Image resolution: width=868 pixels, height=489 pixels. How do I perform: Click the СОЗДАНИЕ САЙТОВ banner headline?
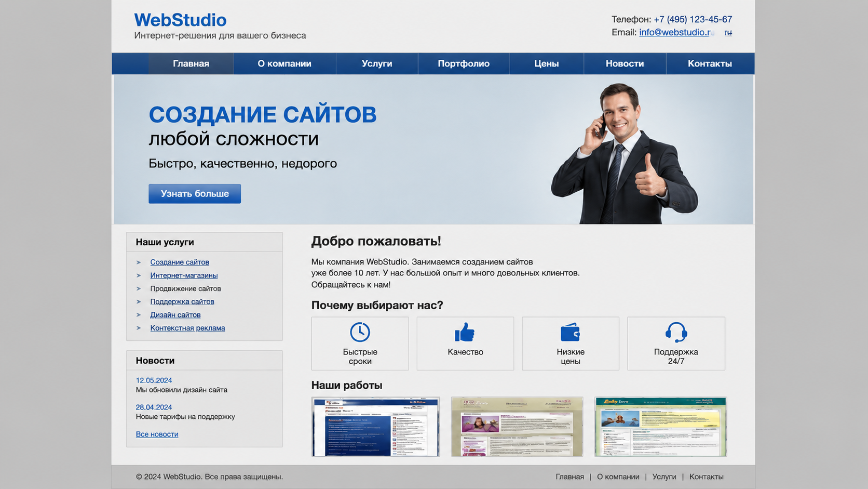(263, 115)
